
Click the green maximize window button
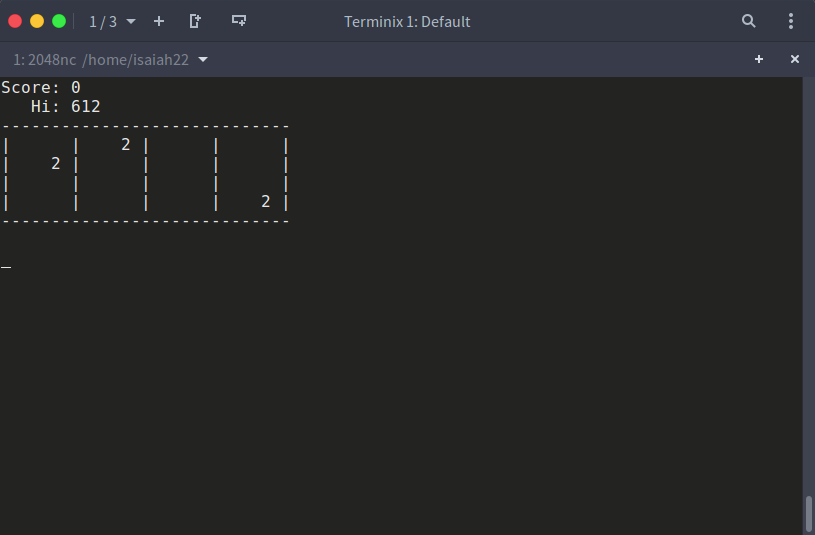click(59, 21)
